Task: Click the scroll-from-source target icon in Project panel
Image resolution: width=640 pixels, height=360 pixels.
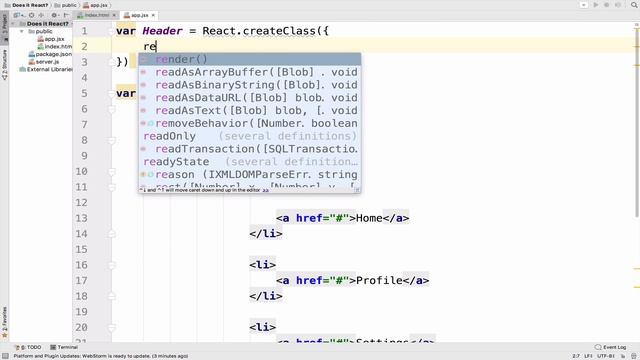Action: click(x=31, y=15)
